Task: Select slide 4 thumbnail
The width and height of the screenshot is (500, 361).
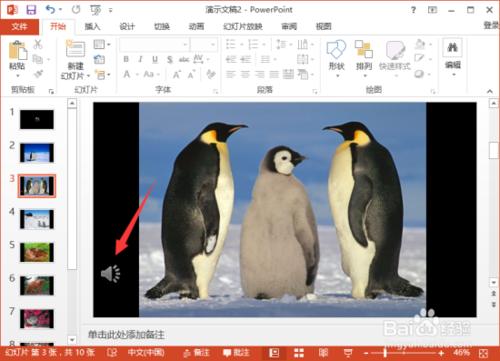Action: coord(37,219)
